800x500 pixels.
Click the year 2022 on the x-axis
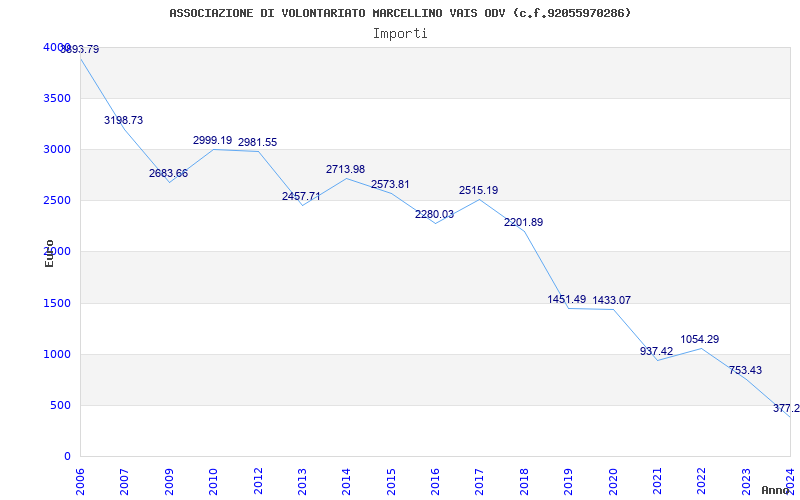point(702,481)
